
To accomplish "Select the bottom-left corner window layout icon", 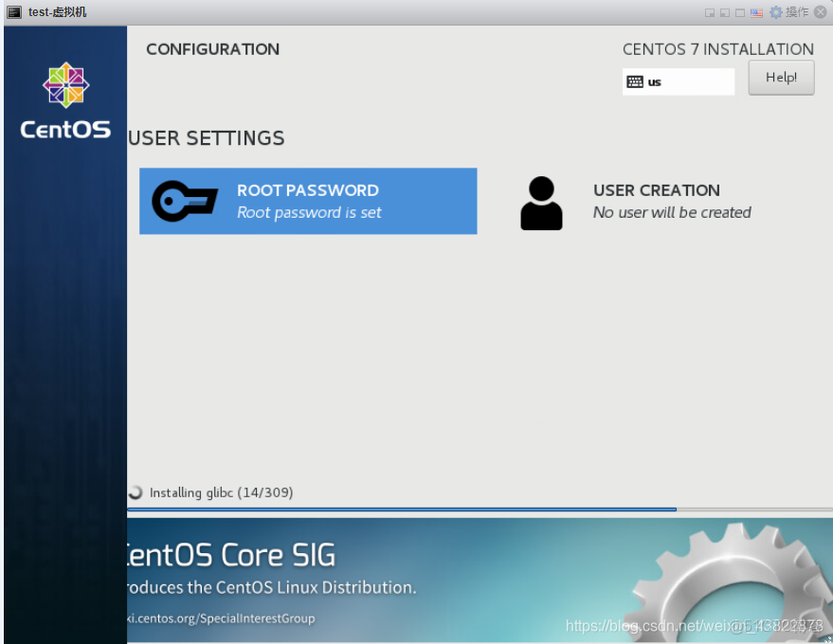I will click(x=725, y=12).
